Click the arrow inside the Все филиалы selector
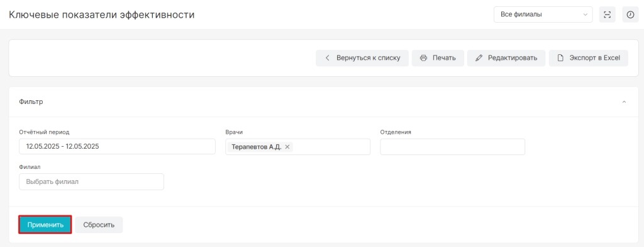Image resolution: width=644 pixels, height=247 pixels. click(586, 15)
